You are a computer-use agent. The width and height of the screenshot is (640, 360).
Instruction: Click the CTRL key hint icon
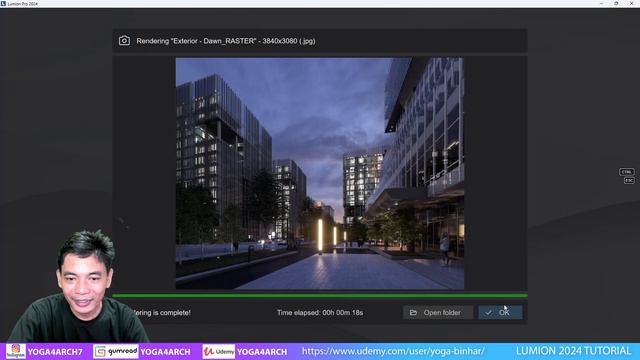pyautogui.click(x=627, y=172)
